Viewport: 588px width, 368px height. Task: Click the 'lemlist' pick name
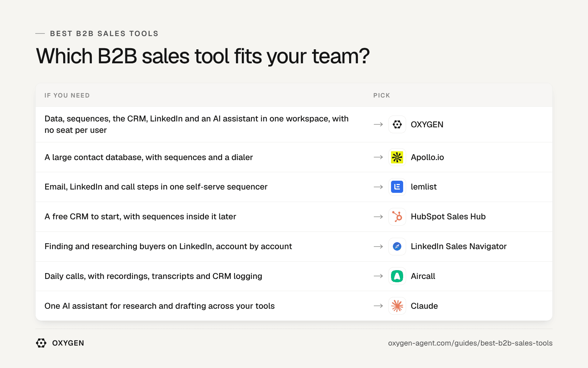tap(424, 187)
